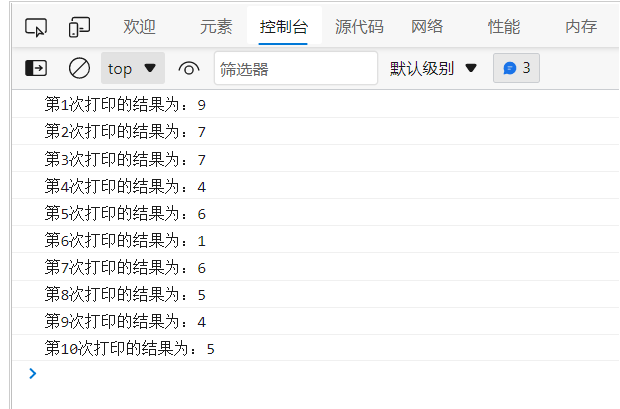Show the console sidebar panel

point(36,69)
